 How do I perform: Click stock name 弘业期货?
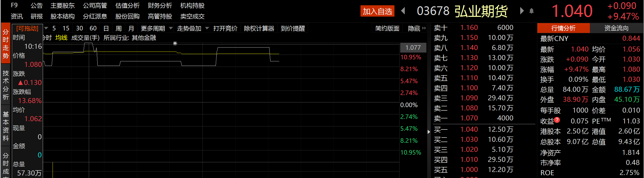coord(481,11)
